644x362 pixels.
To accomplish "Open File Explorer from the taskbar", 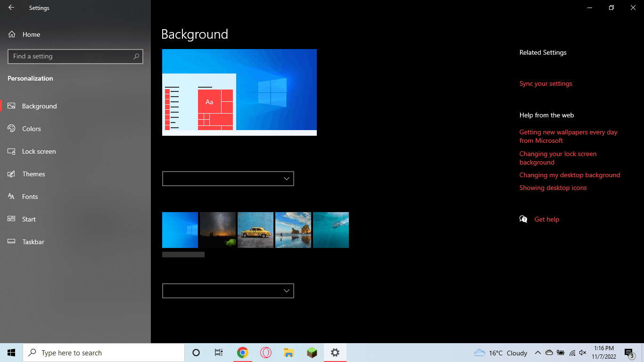I will coord(289,353).
